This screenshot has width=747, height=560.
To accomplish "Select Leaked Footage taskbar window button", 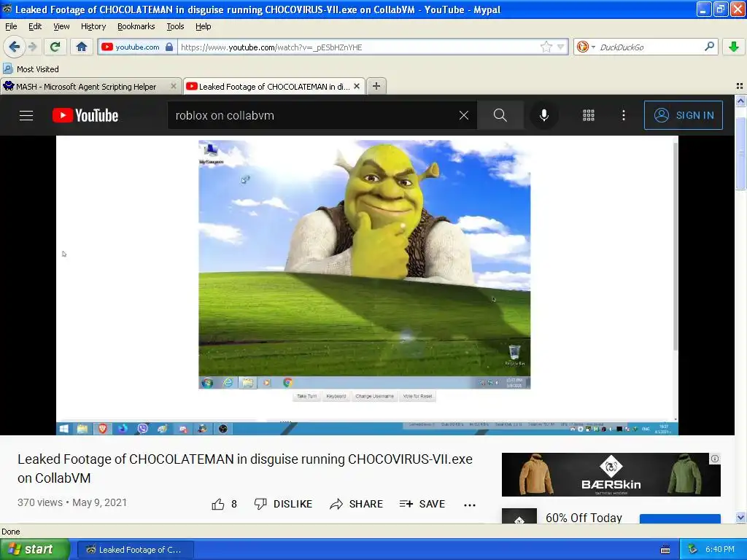I will (x=135, y=550).
